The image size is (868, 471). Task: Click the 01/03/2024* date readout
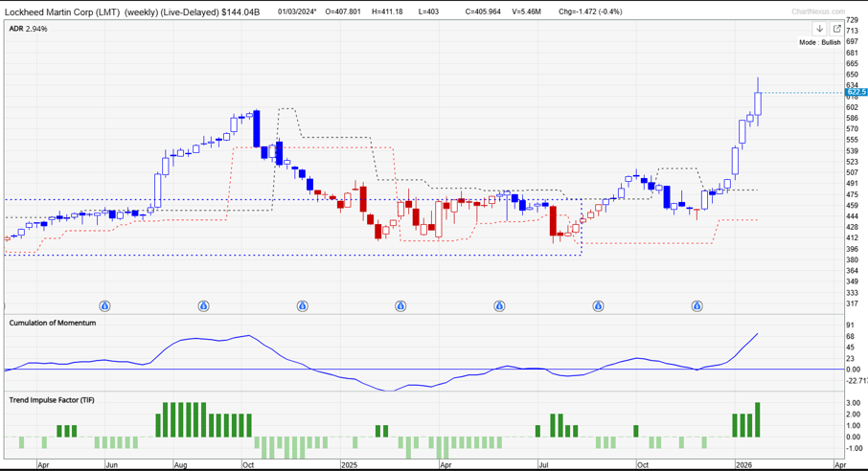[x=297, y=11]
